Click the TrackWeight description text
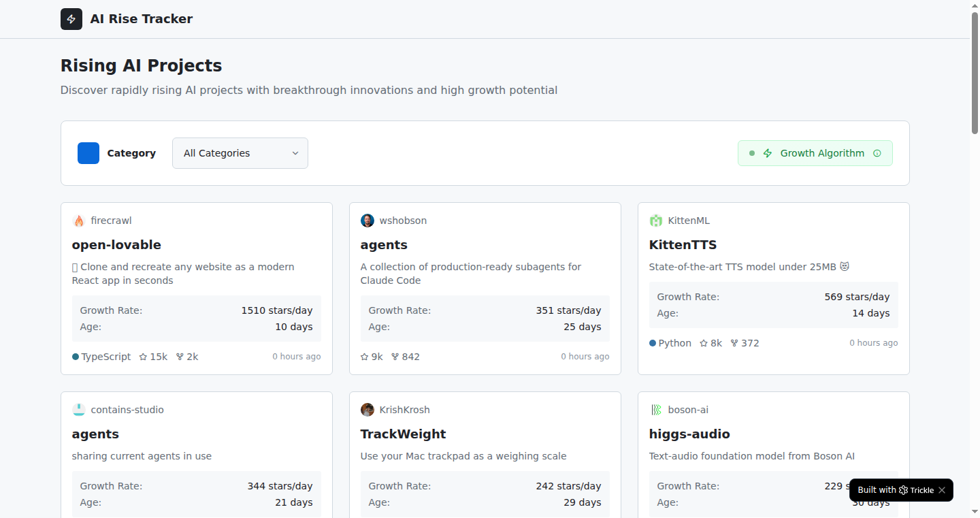This screenshot has height=518, width=980. 463,456
